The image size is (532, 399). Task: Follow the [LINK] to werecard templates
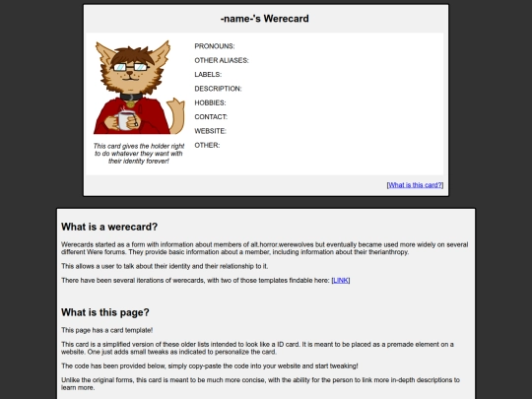341,280
